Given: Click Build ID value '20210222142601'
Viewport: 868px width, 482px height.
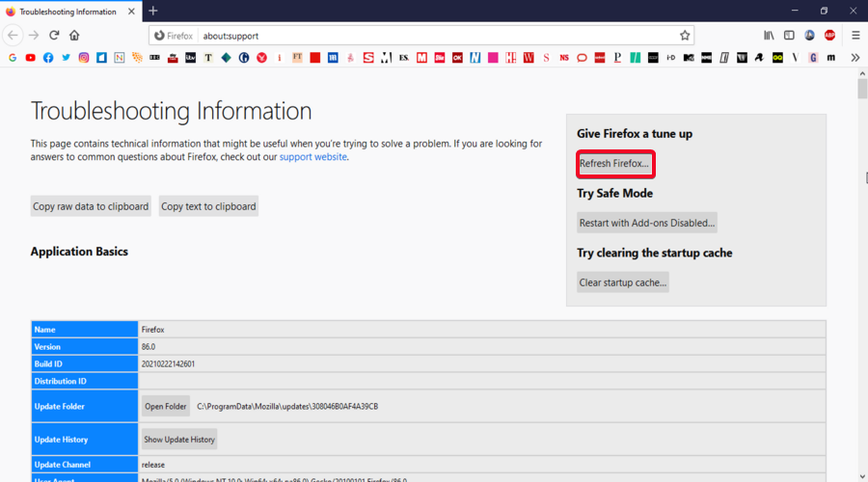Looking at the screenshot, I should click(x=168, y=364).
